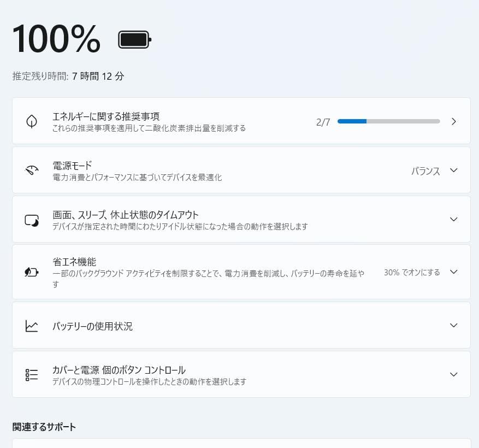Expand カバーと電源 個のボタン コントロール section
This screenshot has width=479, height=448.
(453, 374)
